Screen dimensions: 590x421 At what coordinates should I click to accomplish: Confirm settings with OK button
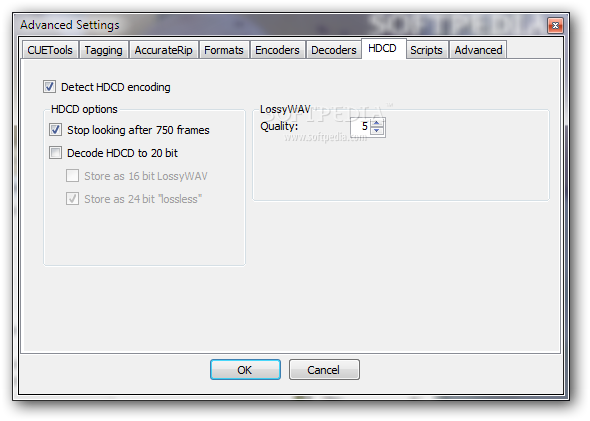(x=245, y=370)
